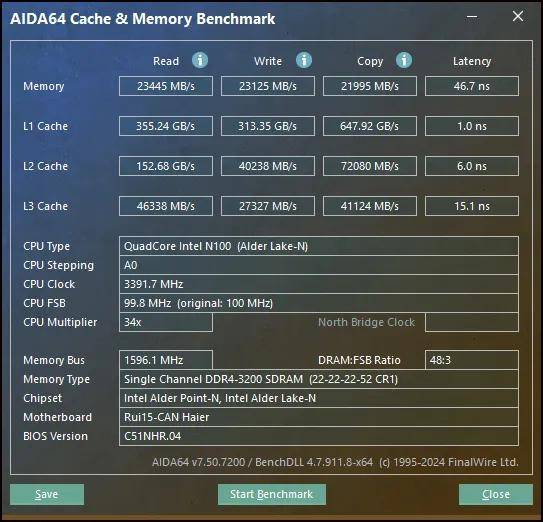Click the info icon next to Copy
This screenshot has height=522, width=543.
(x=404, y=60)
